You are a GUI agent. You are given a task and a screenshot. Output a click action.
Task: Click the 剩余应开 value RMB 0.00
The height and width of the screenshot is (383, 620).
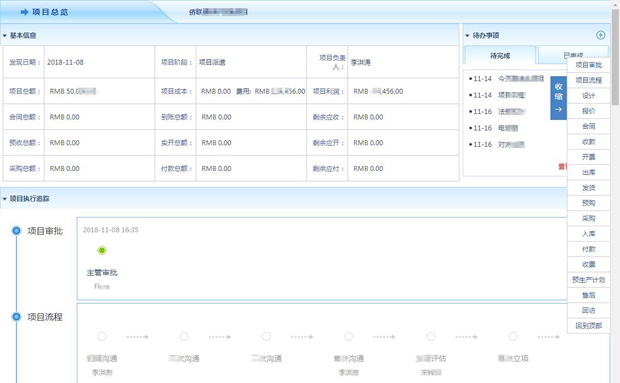click(x=368, y=143)
